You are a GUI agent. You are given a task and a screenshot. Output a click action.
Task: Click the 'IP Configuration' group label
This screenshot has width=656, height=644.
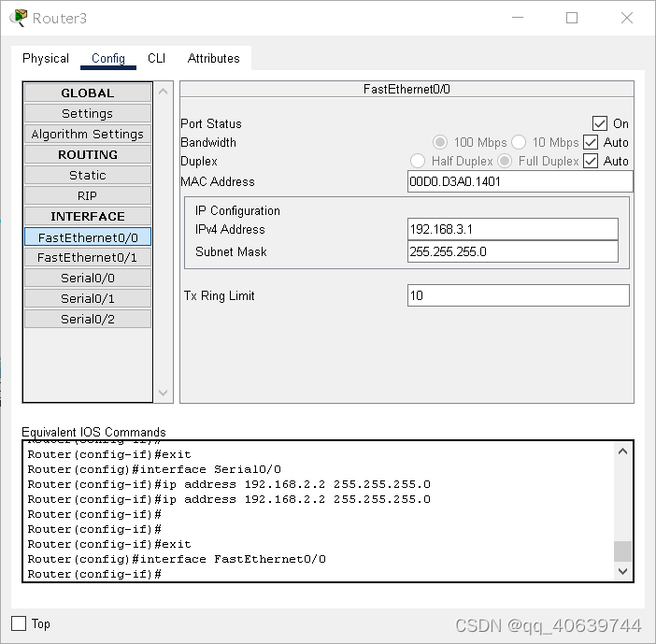tap(237, 210)
